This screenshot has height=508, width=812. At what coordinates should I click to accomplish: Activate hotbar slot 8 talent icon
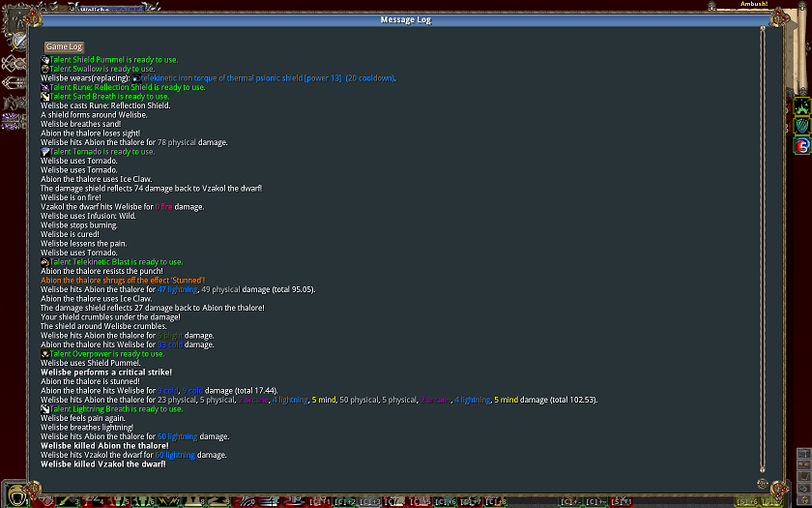click(x=192, y=501)
